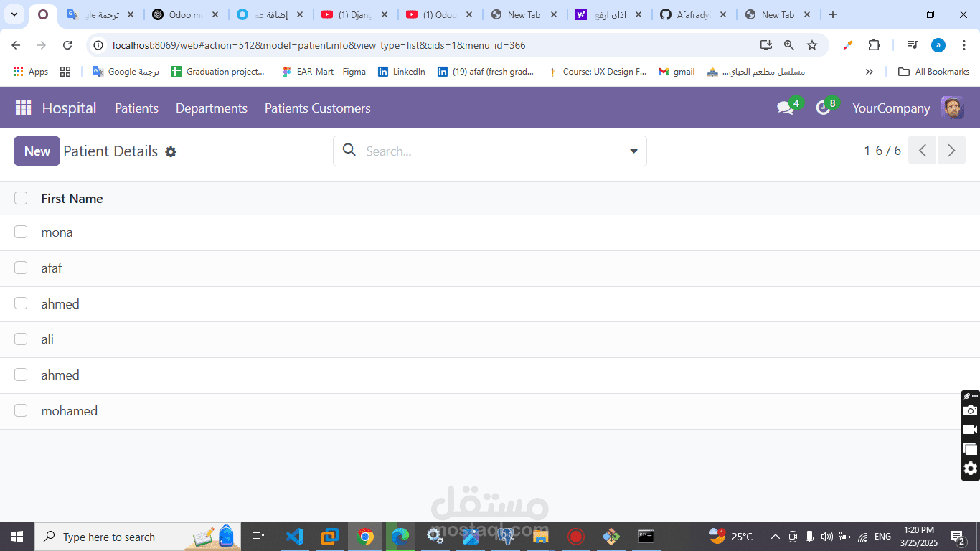Click the Hospital app title
The height and width of the screenshot is (551, 980).
pos(69,108)
